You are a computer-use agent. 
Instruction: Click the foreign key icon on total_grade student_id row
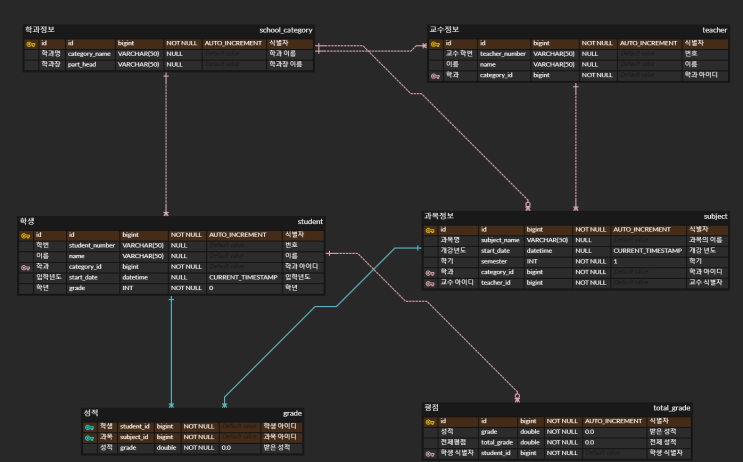(430, 454)
